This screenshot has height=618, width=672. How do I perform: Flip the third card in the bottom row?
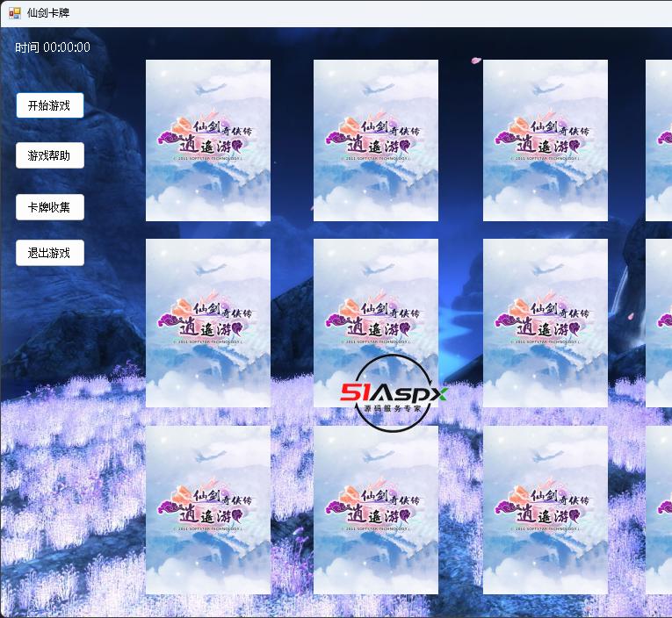pos(546,510)
